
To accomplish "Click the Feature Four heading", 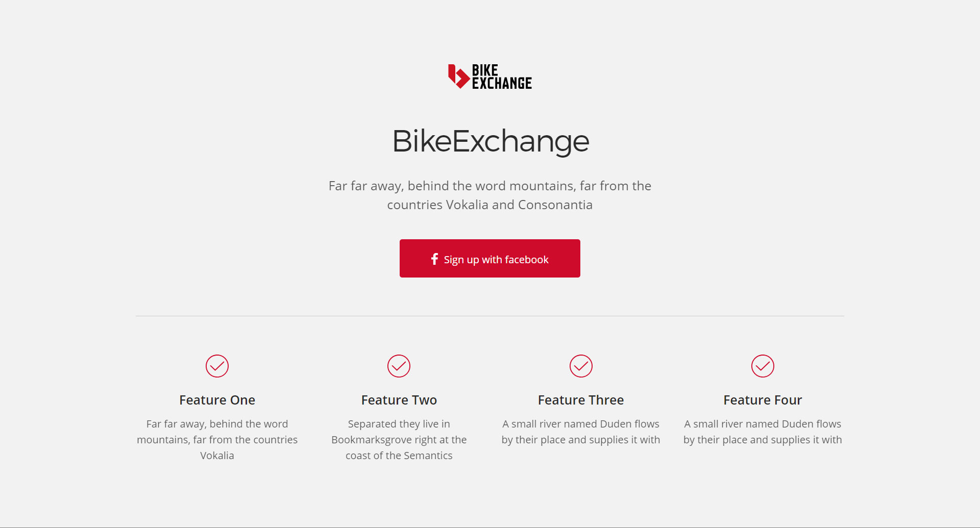I will [763, 400].
